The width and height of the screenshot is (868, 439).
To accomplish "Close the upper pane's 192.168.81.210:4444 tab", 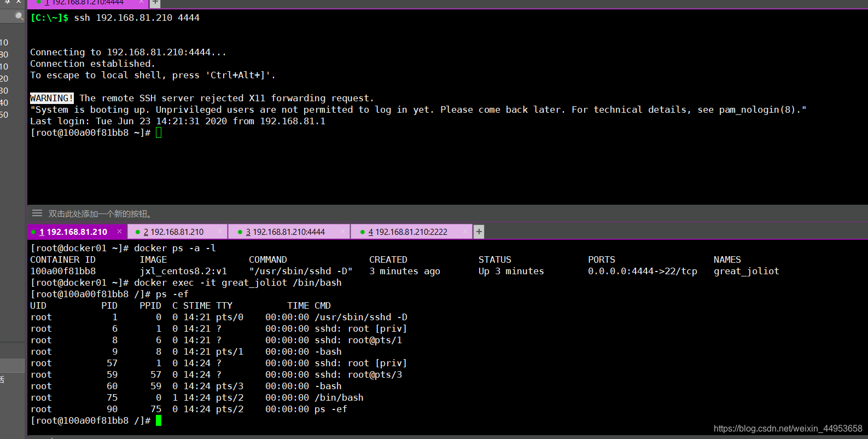I will pos(141,2).
